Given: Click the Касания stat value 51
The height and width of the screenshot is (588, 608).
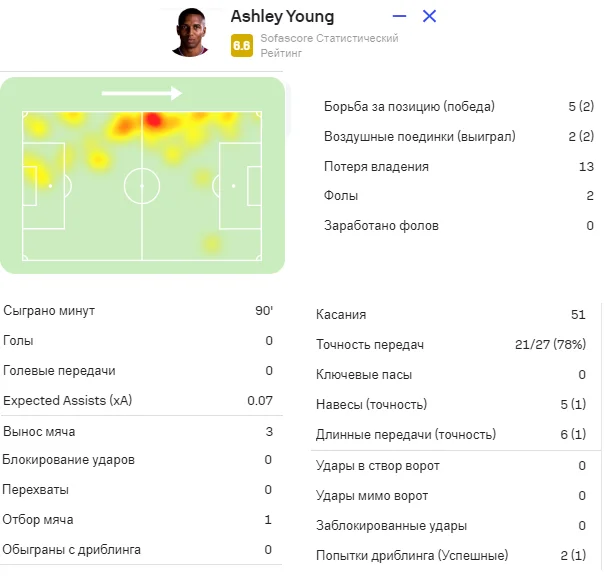Looking at the screenshot, I should point(578,315).
